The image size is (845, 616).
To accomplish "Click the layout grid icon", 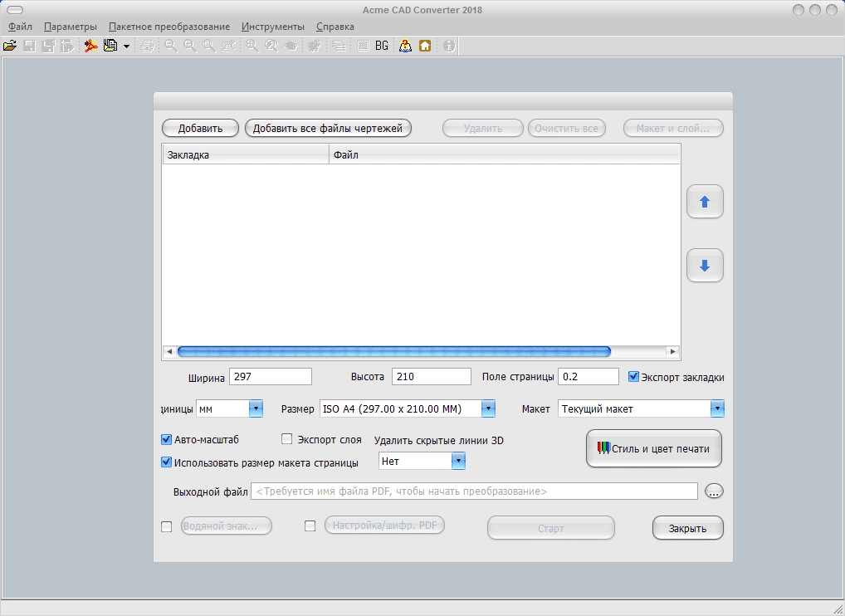I will coord(363,46).
